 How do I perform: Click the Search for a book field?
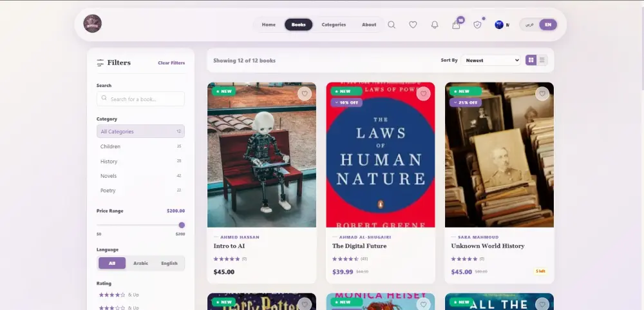tap(140, 99)
